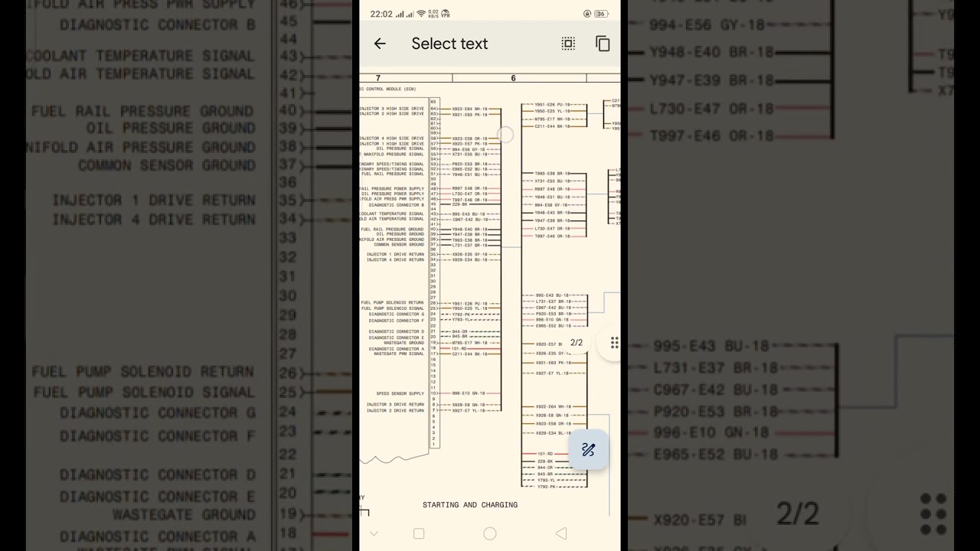Image resolution: width=980 pixels, height=551 pixels.
Task: Tap the SPEED SENSOR SUPPLY label
Action: (400, 393)
